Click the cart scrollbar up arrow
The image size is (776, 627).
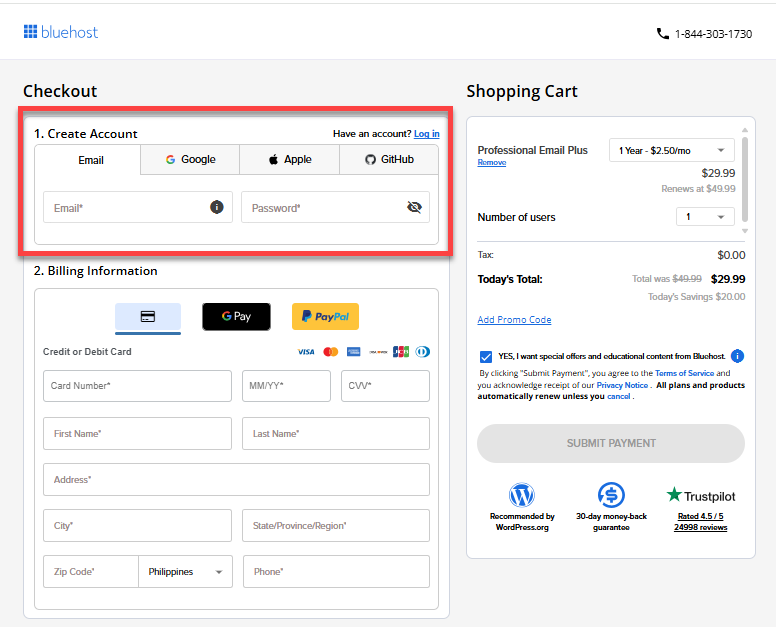pyautogui.click(x=745, y=130)
